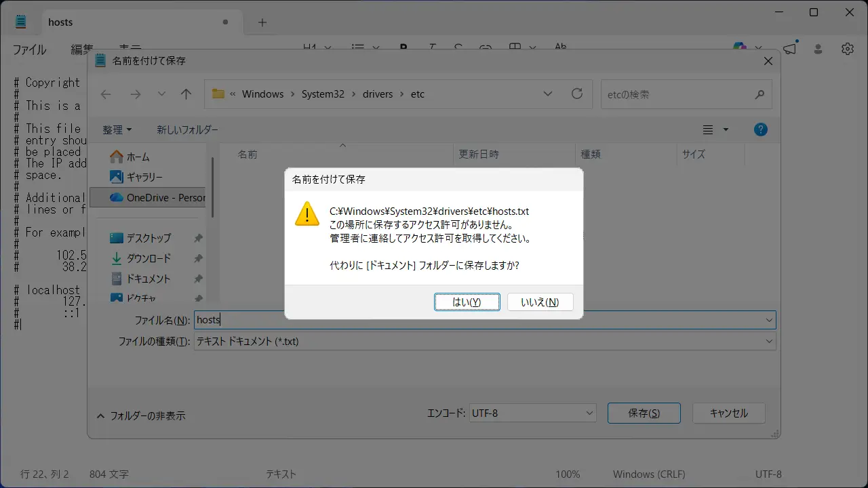Viewport: 868px width, 488px height.
Task: Open help with the question mark icon
Action: point(761,129)
